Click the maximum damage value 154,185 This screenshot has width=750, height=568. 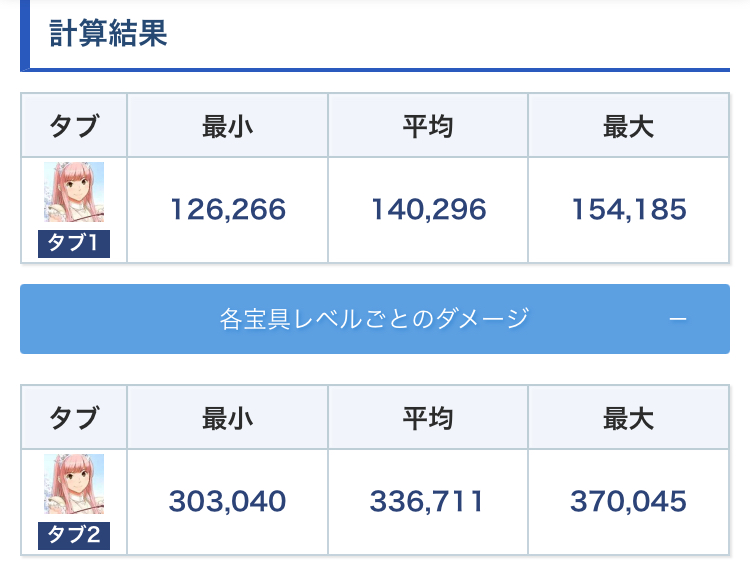coord(629,209)
